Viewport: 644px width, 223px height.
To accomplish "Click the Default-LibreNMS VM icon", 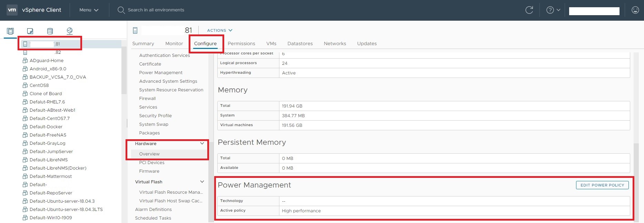I will [25, 160].
